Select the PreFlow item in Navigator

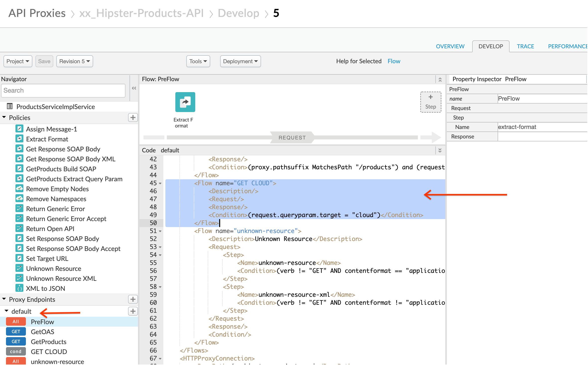coord(69,322)
